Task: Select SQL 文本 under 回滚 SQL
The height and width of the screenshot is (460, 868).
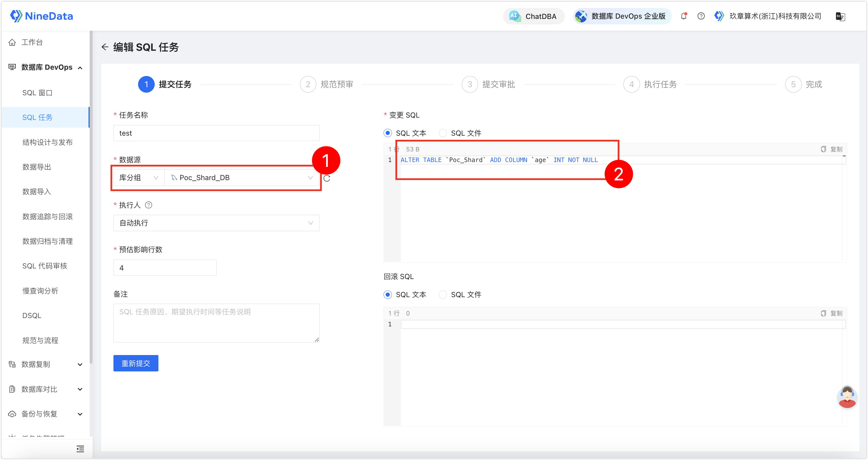Action: pos(405,295)
